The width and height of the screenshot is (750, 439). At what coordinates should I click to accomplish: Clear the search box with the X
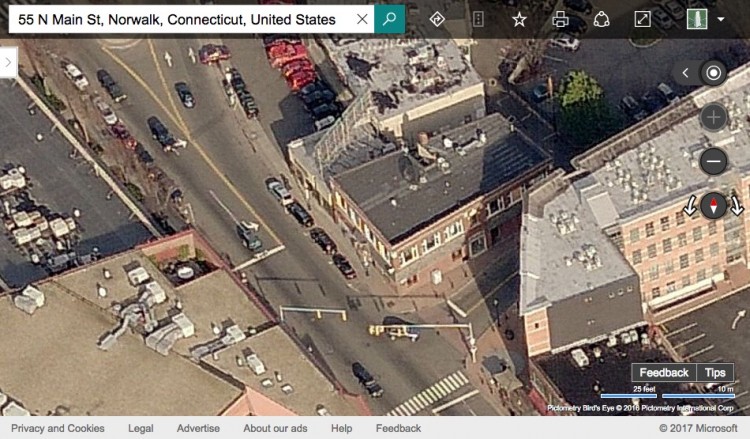pyautogui.click(x=362, y=19)
